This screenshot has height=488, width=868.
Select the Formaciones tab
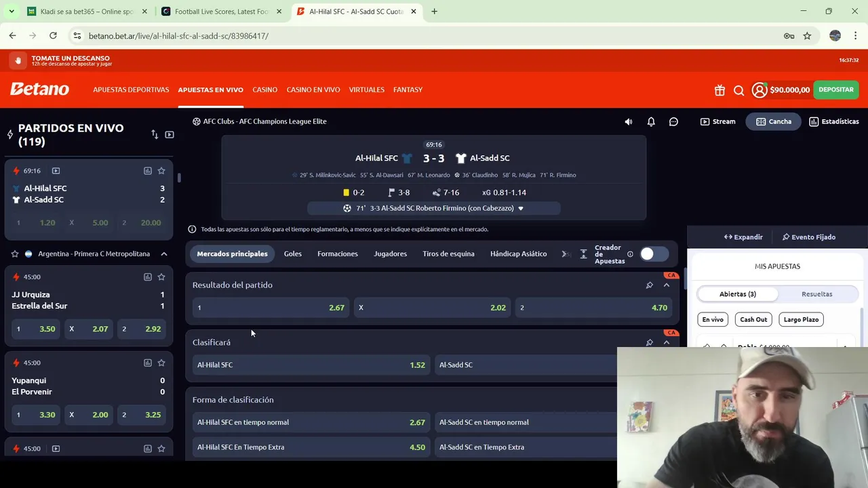click(338, 254)
